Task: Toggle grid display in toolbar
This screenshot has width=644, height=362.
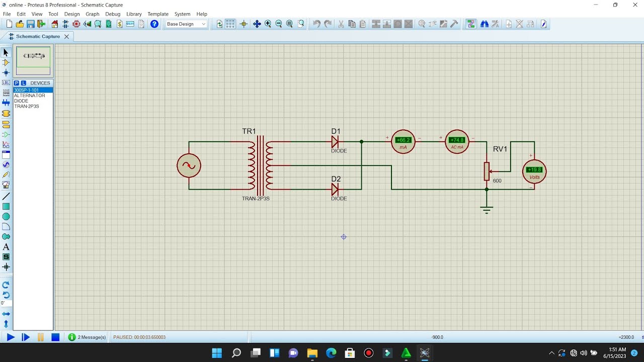Action: click(230, 24)
